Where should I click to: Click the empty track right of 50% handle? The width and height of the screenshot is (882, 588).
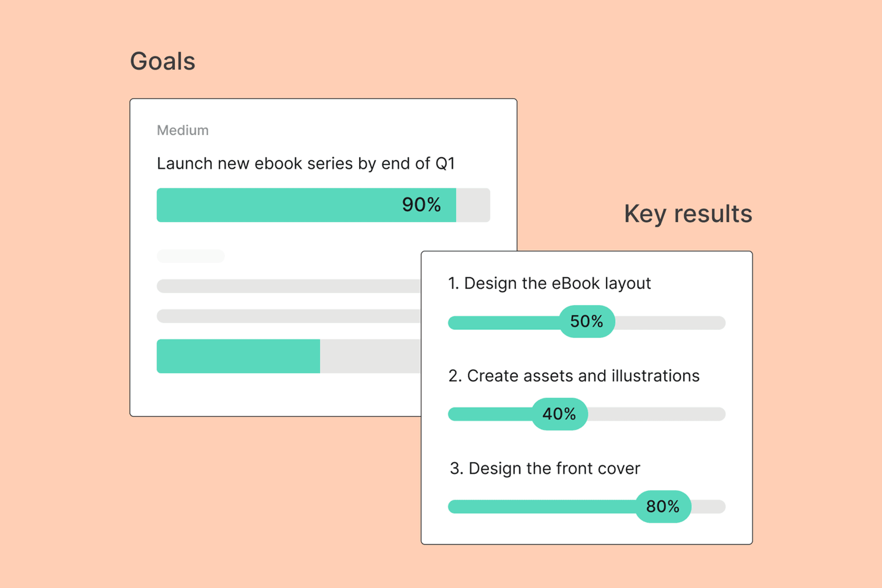tap(670, 323)
